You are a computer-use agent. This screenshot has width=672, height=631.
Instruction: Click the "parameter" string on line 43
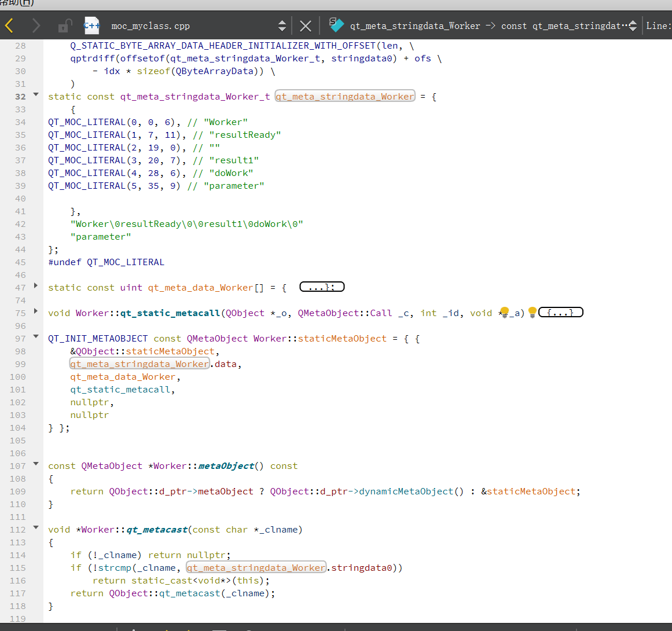click(x=101, y=237)
